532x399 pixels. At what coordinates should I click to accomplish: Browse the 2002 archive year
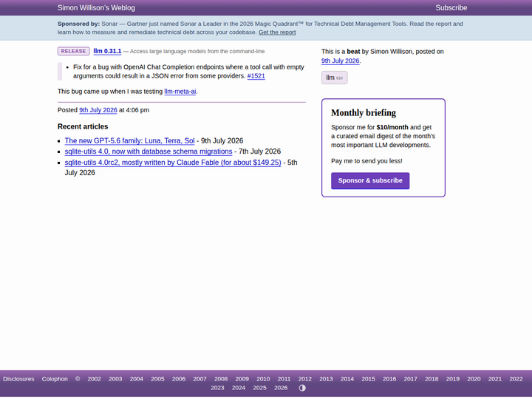tap(94, 378)
